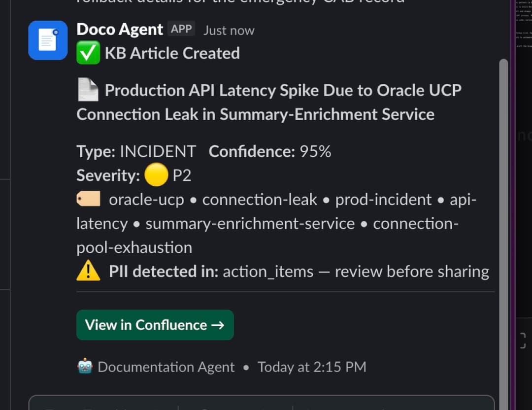Click the 'connection-leak' tag
This screenshot has width=532, height=410.
click(260, 200)
